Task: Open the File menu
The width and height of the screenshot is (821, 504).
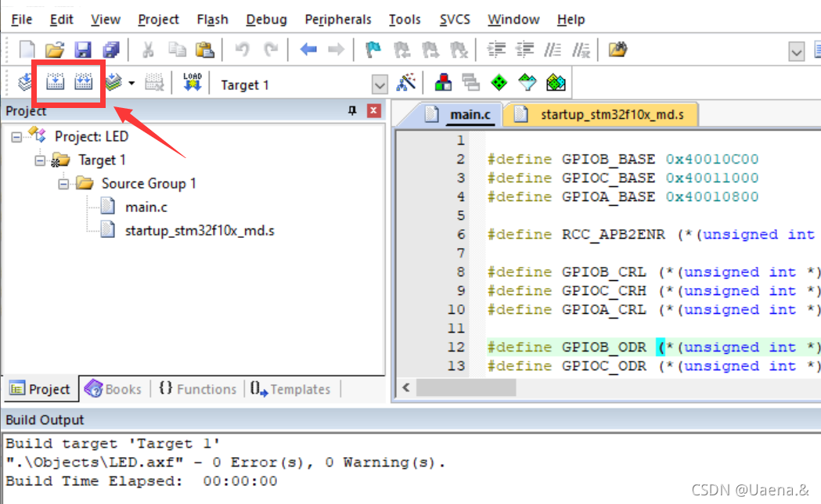Action: click(21, 20)
